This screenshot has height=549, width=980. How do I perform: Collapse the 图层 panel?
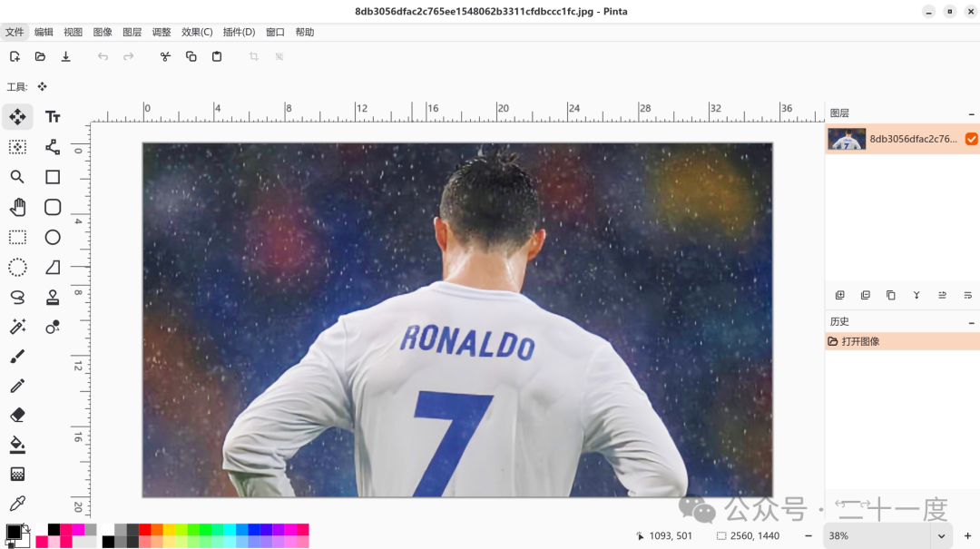coord(971,113)
